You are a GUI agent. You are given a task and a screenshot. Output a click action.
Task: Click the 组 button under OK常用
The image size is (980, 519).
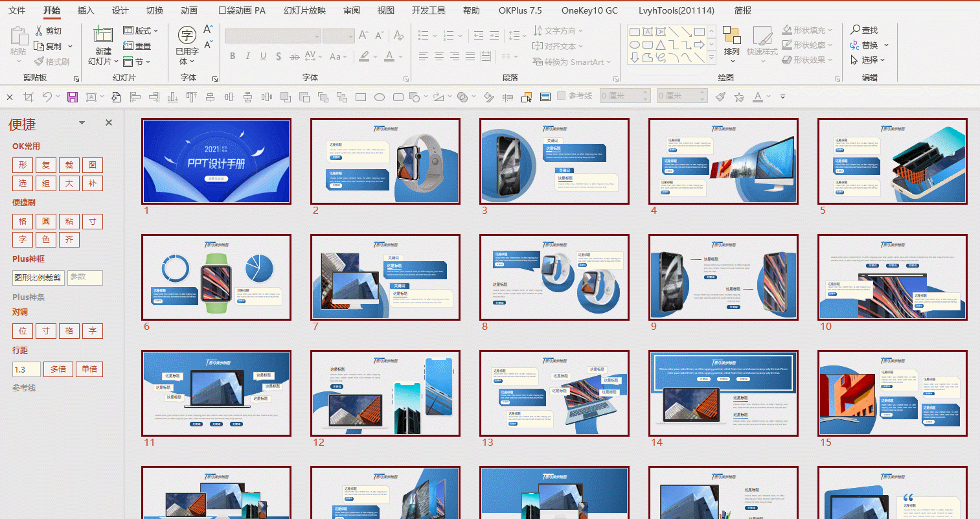pos(46,183)
